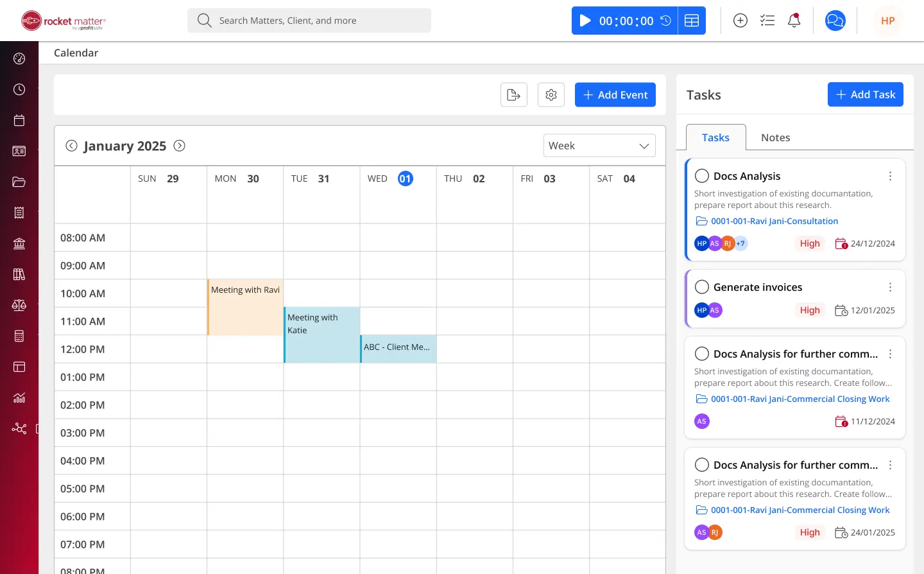The image size is (924, 574).
Task: Click the Add Event button
Action: (615, 95)
